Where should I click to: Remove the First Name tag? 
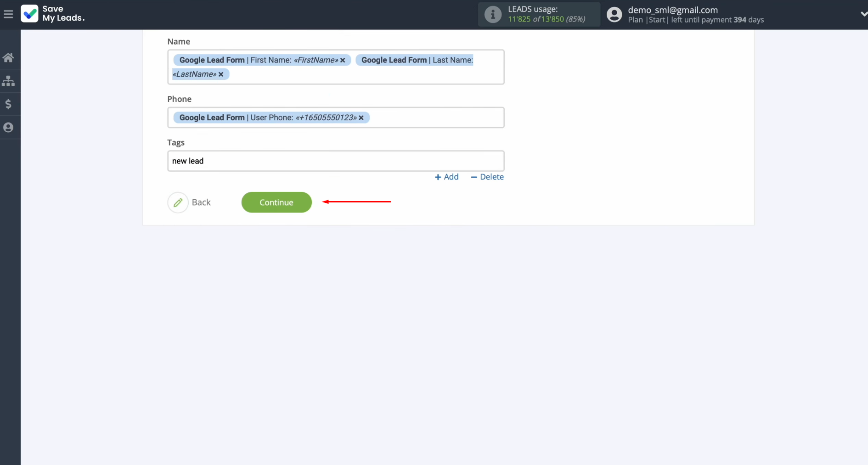[x=343, y=60]
